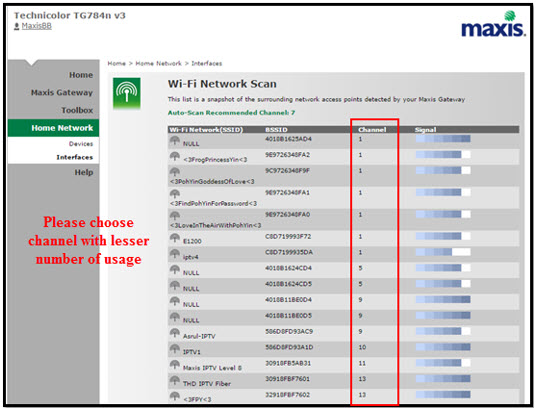The height and width of the screenshot is (410, 536).
Task: Select BSSID 4018B1625AD4
Action: pyautogui.click(x=288, y=139)
